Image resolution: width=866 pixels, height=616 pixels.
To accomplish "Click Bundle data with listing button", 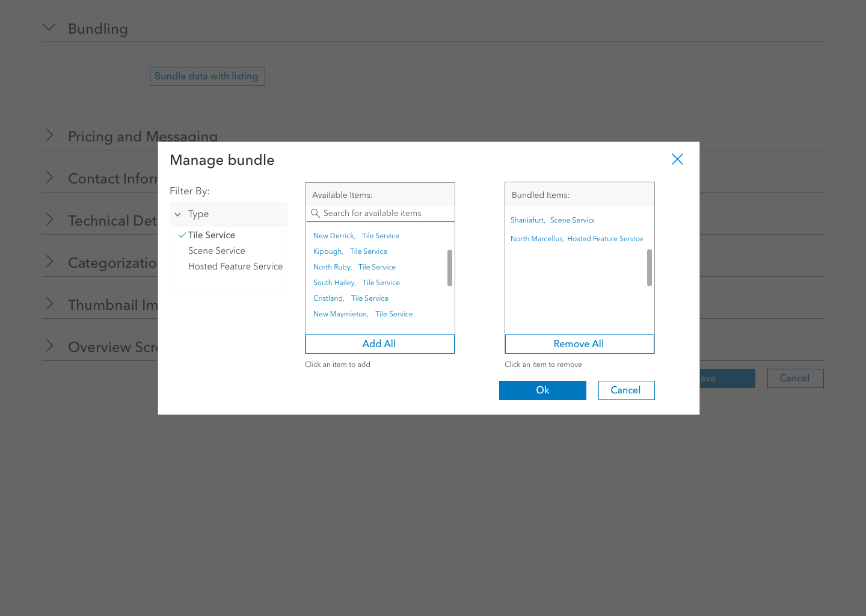I will pyautogui.click(x=207, y=76).
